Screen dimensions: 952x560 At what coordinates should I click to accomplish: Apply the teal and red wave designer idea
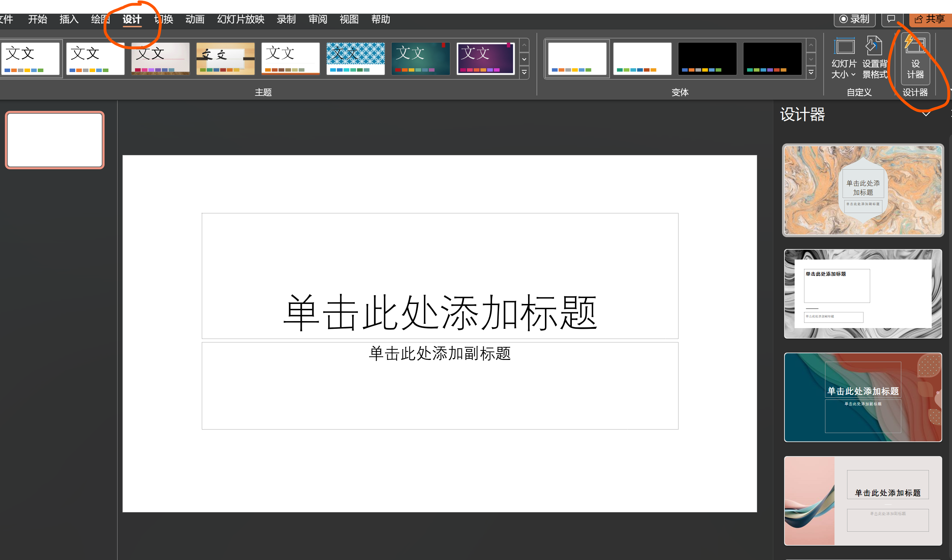pos(863,397)
